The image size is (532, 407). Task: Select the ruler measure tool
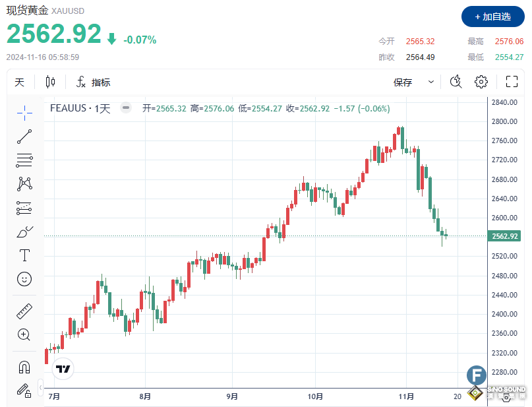pos(24,310)
